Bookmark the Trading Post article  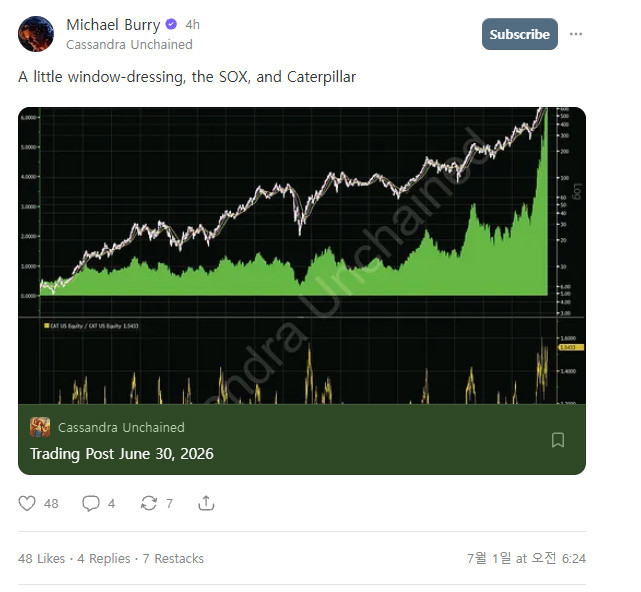[558, 440]
